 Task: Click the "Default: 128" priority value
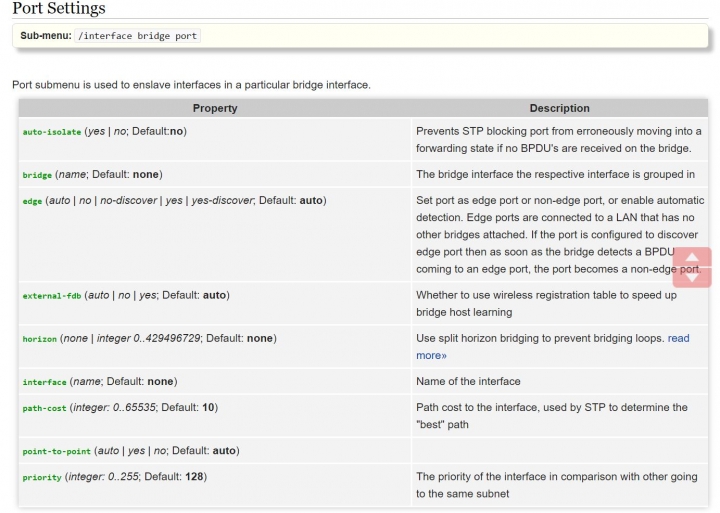pos(174,476)
